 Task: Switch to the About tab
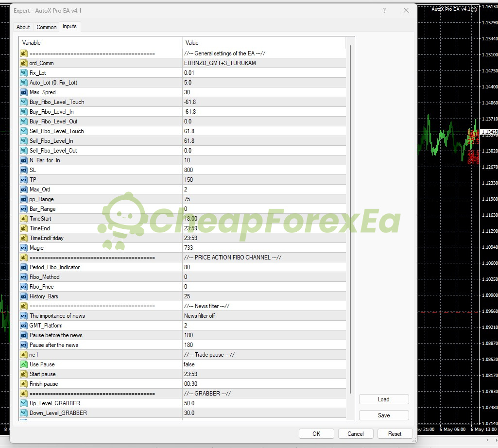click(x=23, y=27)
